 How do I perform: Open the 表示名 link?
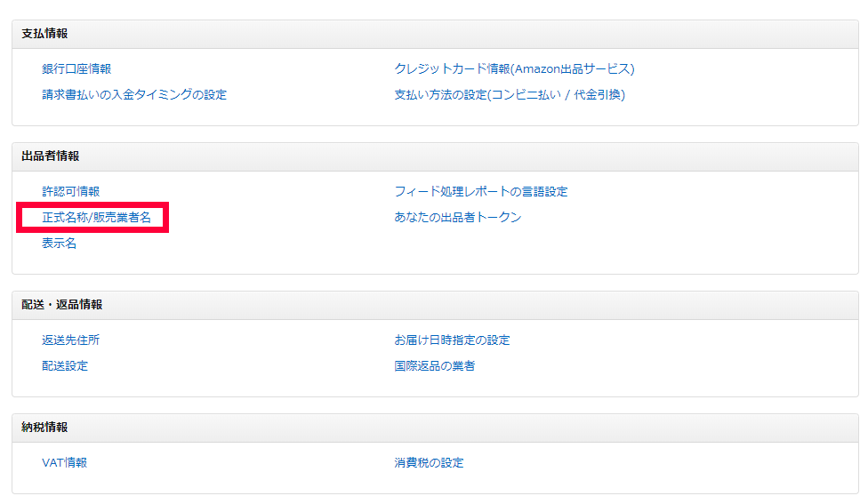[x=59, y=243]
